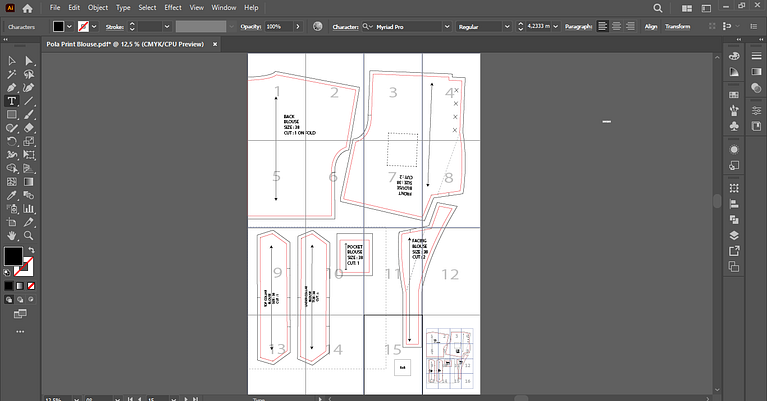
Task: Select the Selection tool arrow
Action: (x=12, y=61)
